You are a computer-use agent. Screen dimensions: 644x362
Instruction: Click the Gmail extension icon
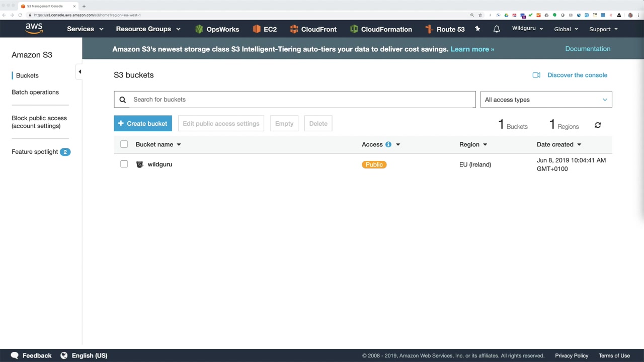pyautogui.click(x=514, y=15)
